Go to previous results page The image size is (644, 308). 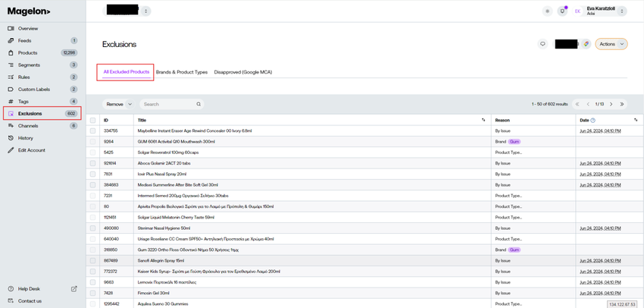[x=588, y=105]
